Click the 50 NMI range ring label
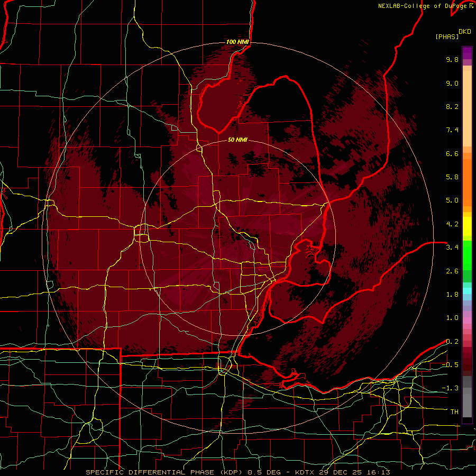Viewport: 476px width, 476px height. click(237, 140)
